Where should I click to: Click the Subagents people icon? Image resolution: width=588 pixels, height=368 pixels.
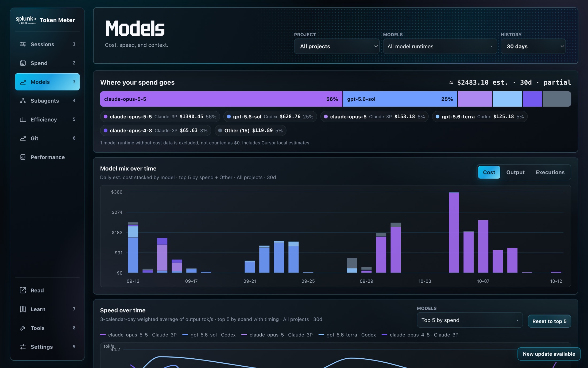23,101
